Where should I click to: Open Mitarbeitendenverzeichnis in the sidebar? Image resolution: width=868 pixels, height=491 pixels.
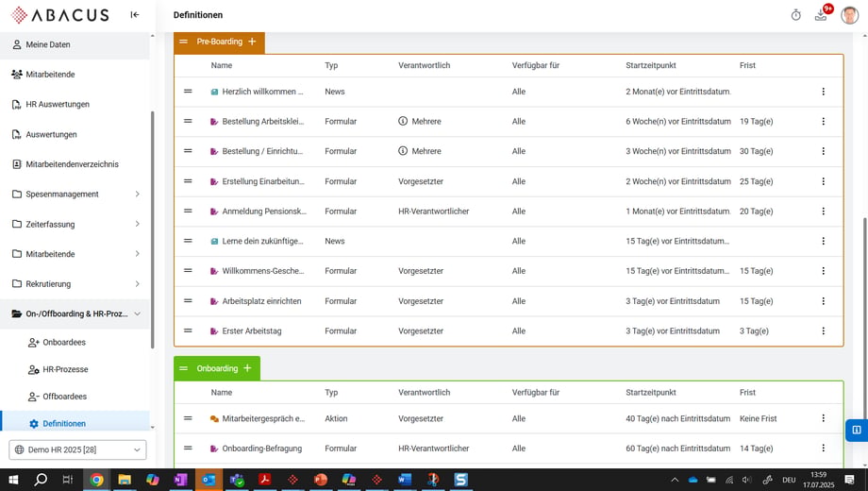pyautogui.click(x=75, y=164)
